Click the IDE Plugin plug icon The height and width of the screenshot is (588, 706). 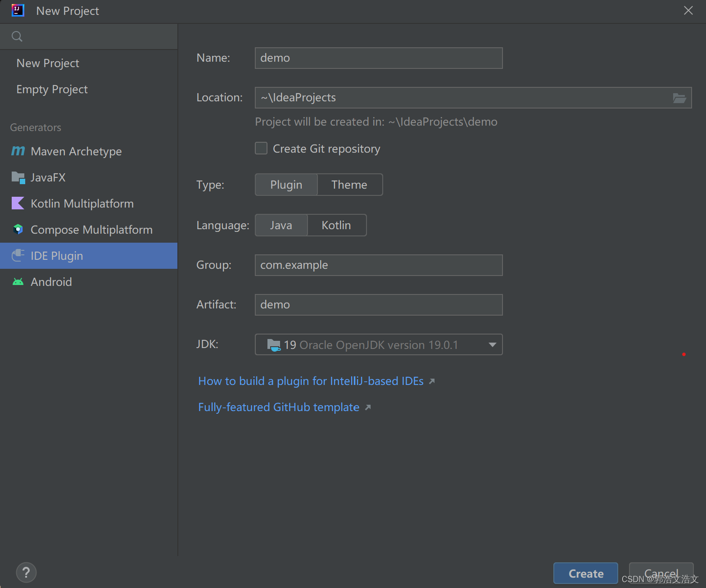pyautogui.click(x=18, y=255)
